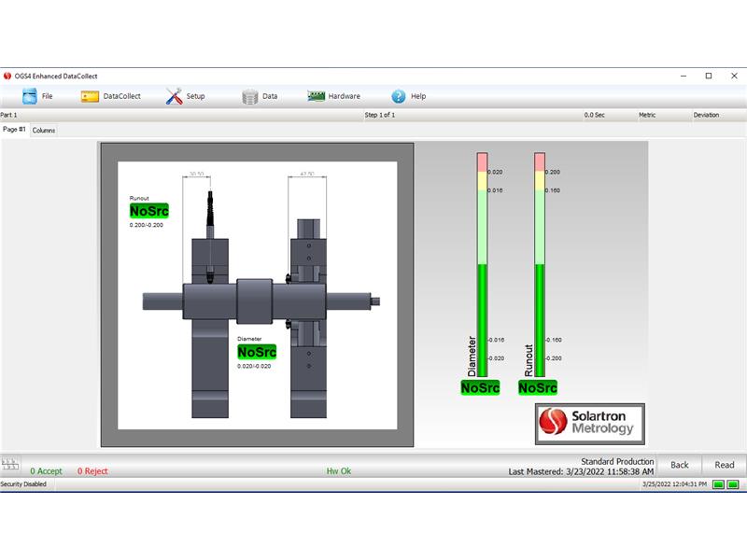The width and height of the screenshot is (747, 560).
Task: Click the '0 Accept' counter
Action: [x=46, y=471]
